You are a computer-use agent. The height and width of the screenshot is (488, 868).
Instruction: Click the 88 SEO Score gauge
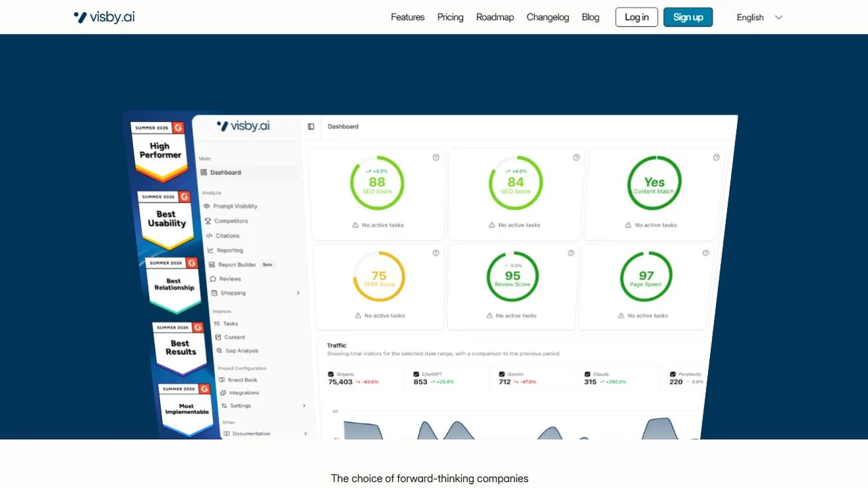(377, 183)
